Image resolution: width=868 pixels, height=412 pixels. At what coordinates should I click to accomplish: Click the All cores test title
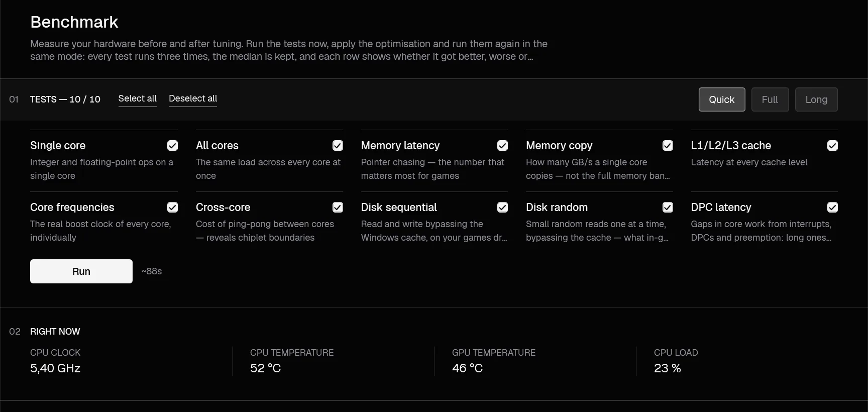coord(217,146)
